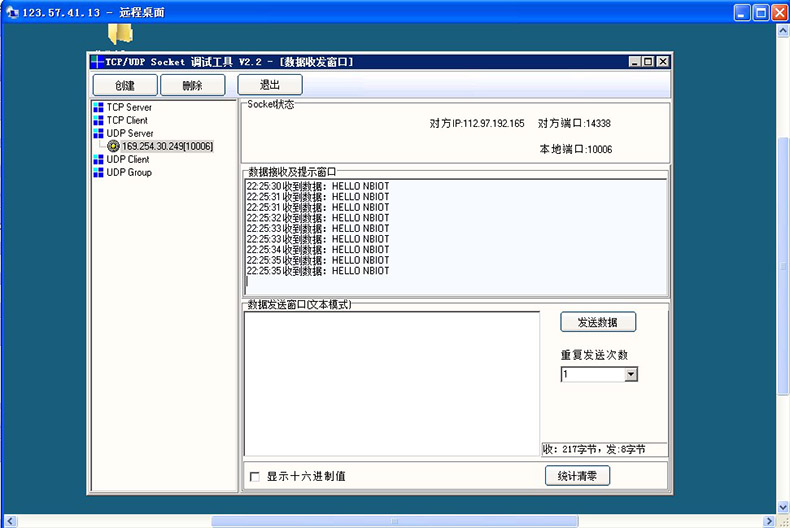790x528 pixels.
Task: Select the TCP Server tree node
Action: coord(129,107)
